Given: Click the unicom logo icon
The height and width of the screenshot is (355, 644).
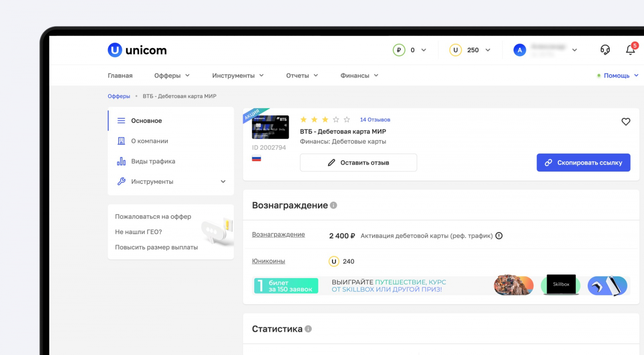Looking at the screenshot, I should [x=115, y=50].
